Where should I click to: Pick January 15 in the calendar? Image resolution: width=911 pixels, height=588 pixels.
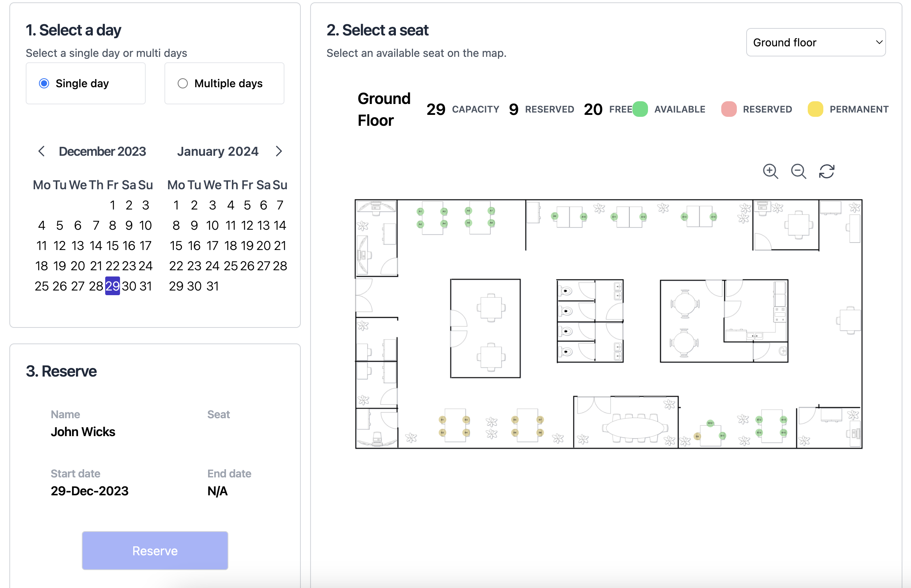pos(176,245)
